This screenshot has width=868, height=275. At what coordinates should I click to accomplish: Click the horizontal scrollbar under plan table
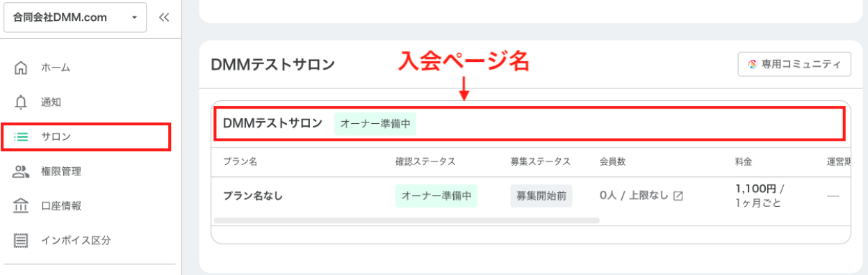pyautogui.click(x=407, y=220)
